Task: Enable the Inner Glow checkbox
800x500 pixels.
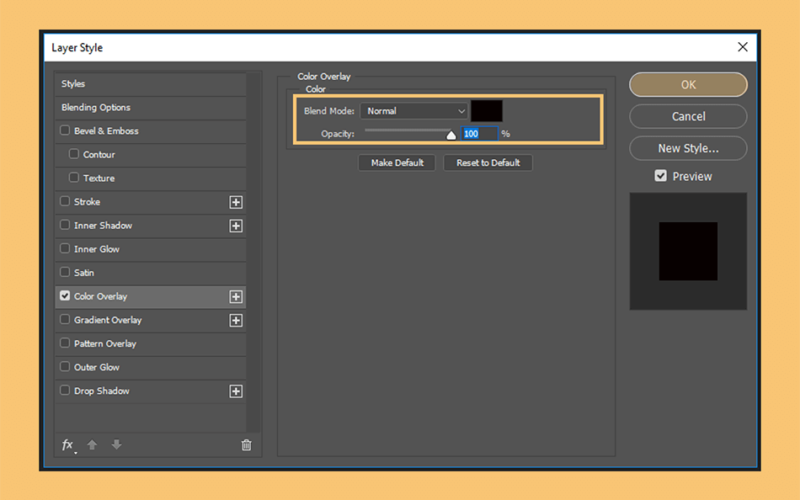Action: pyautogui.click(x=65, y=248)
